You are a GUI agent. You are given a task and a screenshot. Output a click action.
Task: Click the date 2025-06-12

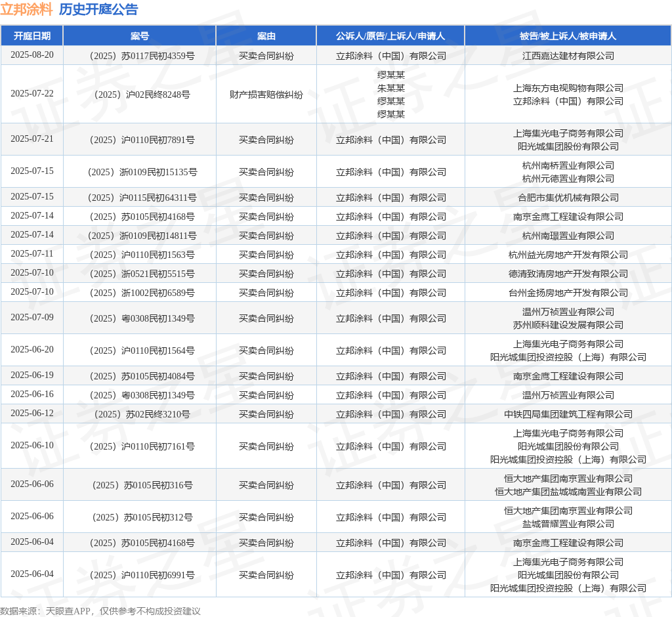coord(32,414)
